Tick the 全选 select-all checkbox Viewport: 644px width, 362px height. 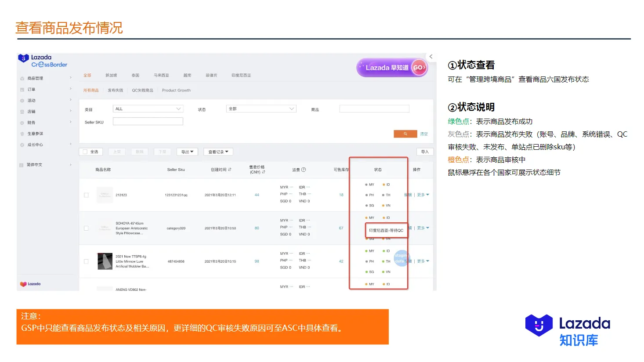[85, 152]
